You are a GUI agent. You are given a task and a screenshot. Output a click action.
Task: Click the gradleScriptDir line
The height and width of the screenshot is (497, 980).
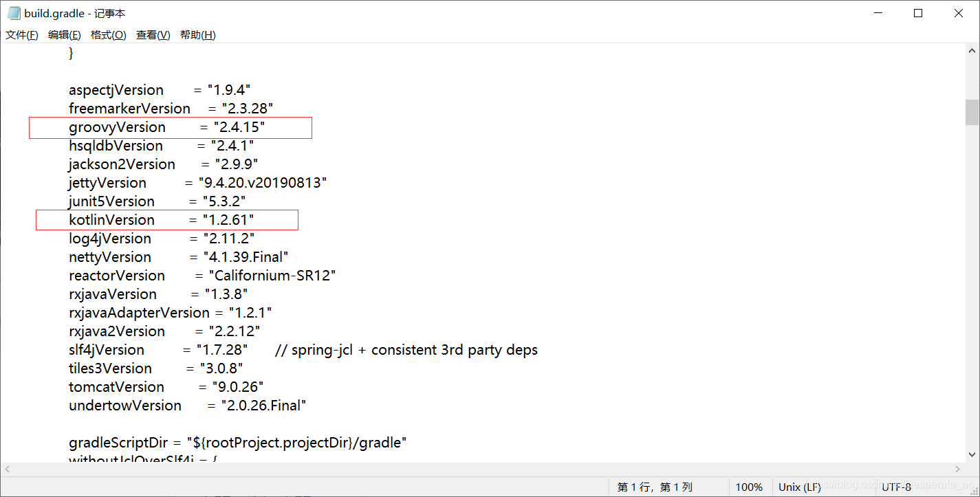tap(238, 443)
